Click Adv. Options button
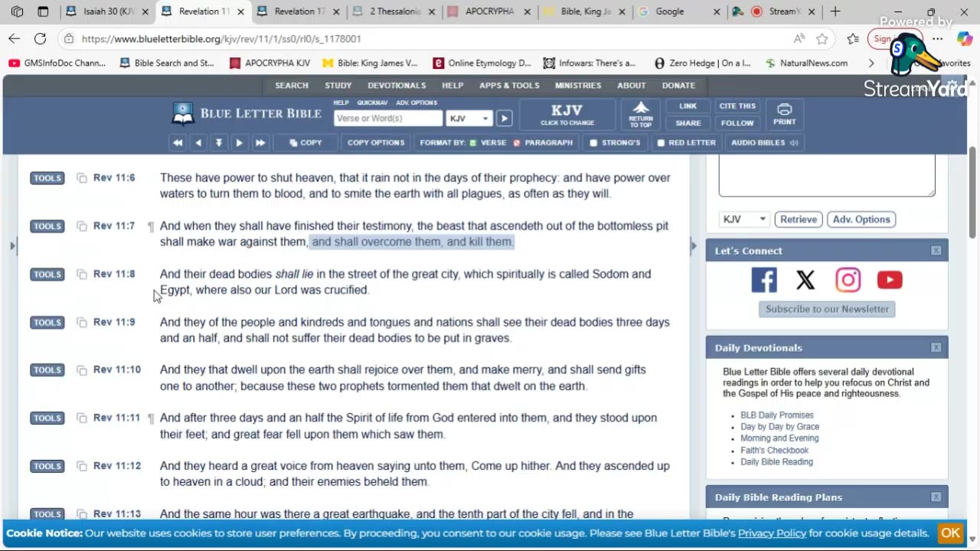This screenshot has height=551, width=980. pos(861,220)
